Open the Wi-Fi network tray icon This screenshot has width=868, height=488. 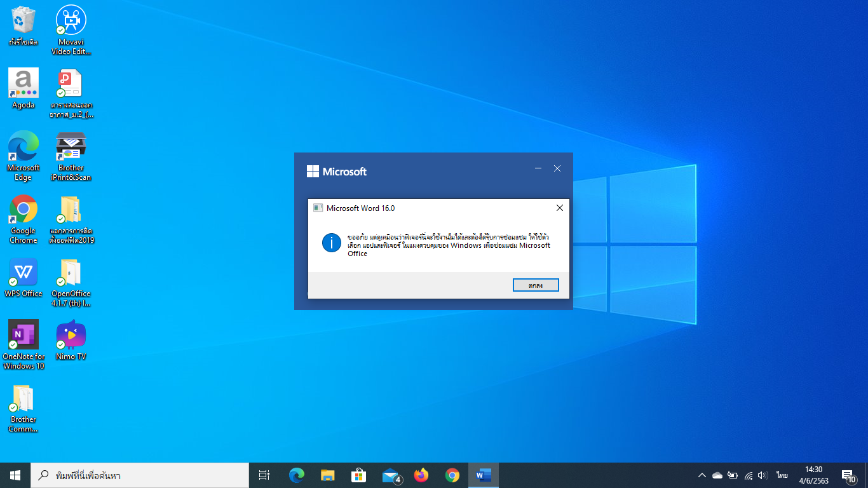749,475
